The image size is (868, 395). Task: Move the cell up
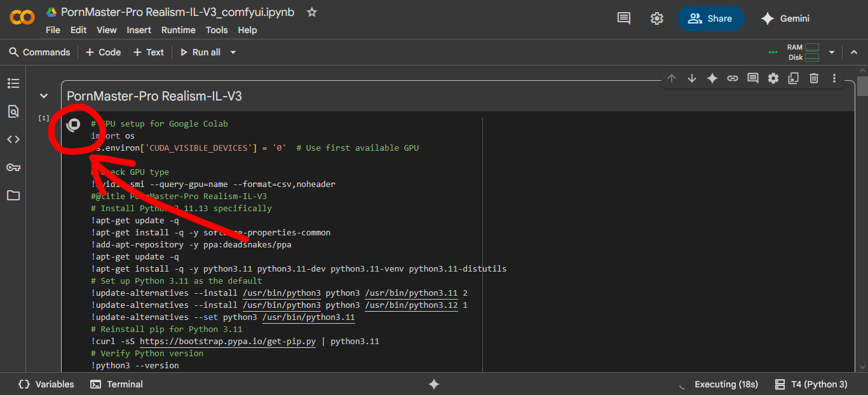point(672,78)
